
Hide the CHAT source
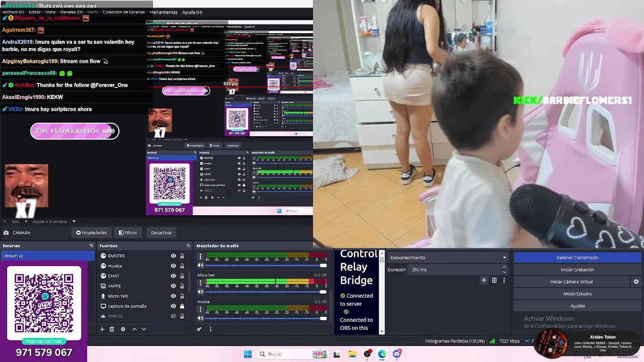(173, 276)
